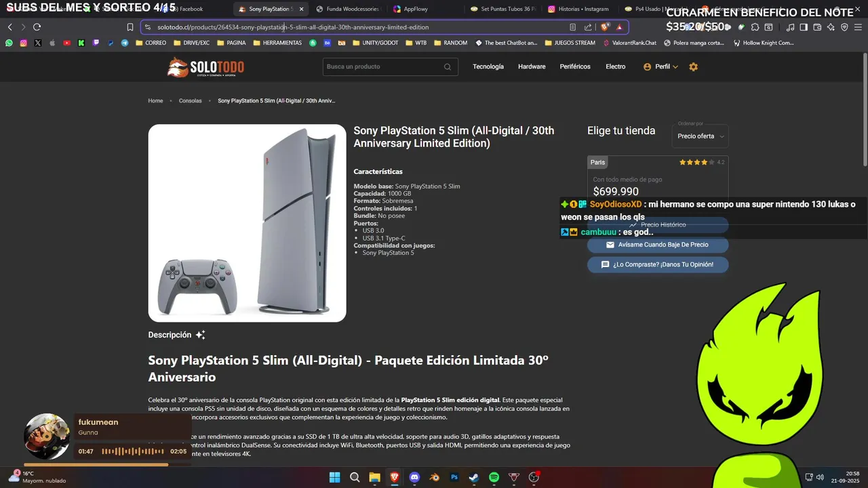Click the share page icon in address bar
Screen dimensions: 868x488
click(588, 27)
